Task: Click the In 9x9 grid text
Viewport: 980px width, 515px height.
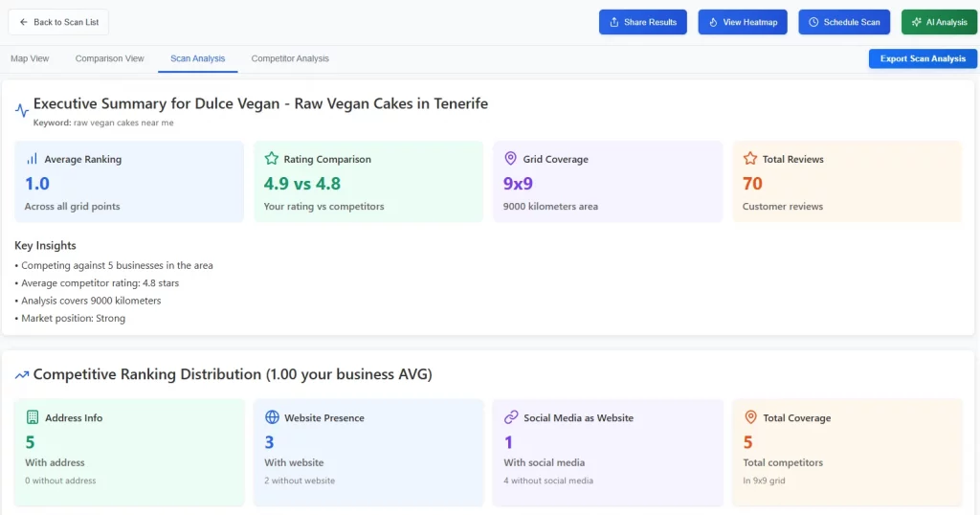Action: (764, 481)
